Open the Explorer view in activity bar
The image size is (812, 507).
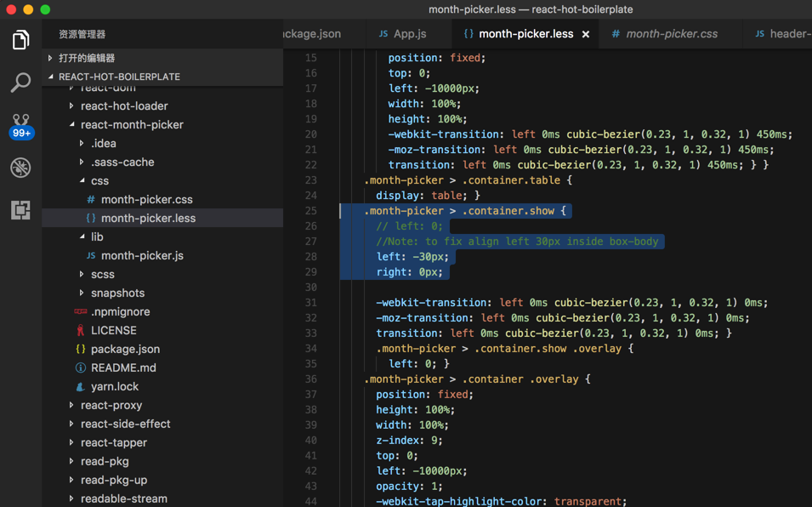[20, 40]
